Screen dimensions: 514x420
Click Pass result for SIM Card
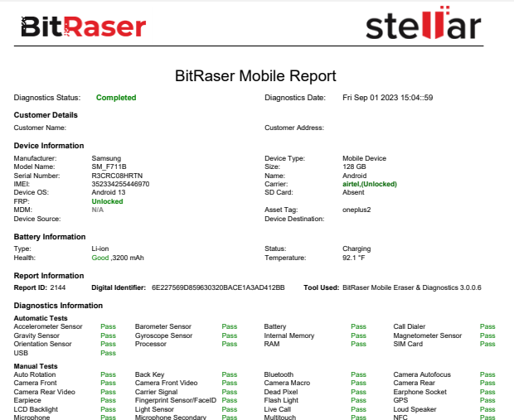coord(487,344)
